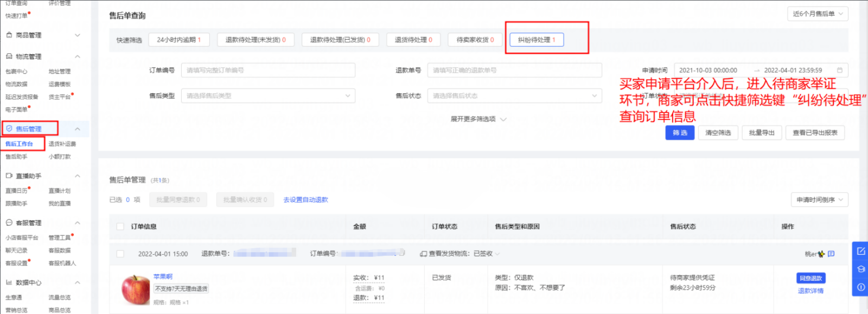This screenshot has width=868, height=314.
Task: Click the calendar icon in 申请时间 field
Action: (840, 70)
